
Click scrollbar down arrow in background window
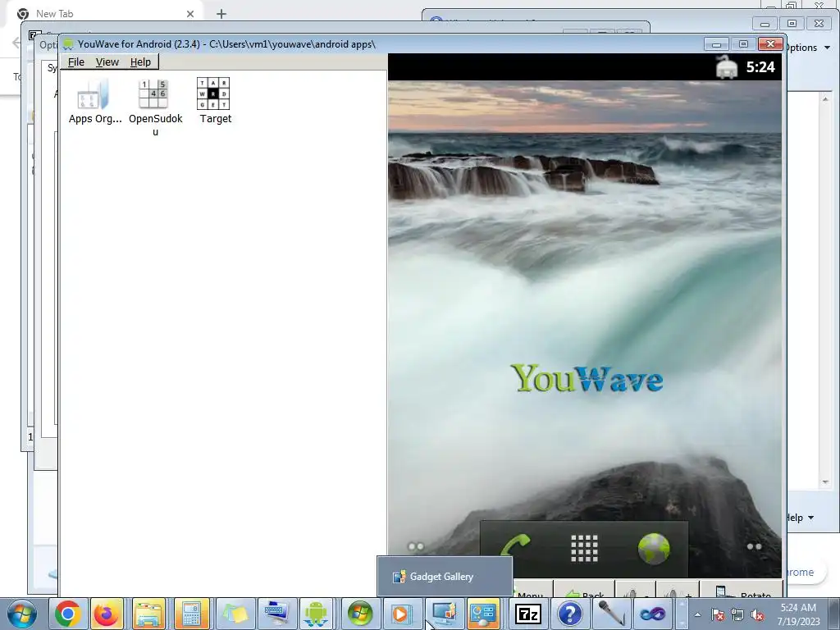825,482
